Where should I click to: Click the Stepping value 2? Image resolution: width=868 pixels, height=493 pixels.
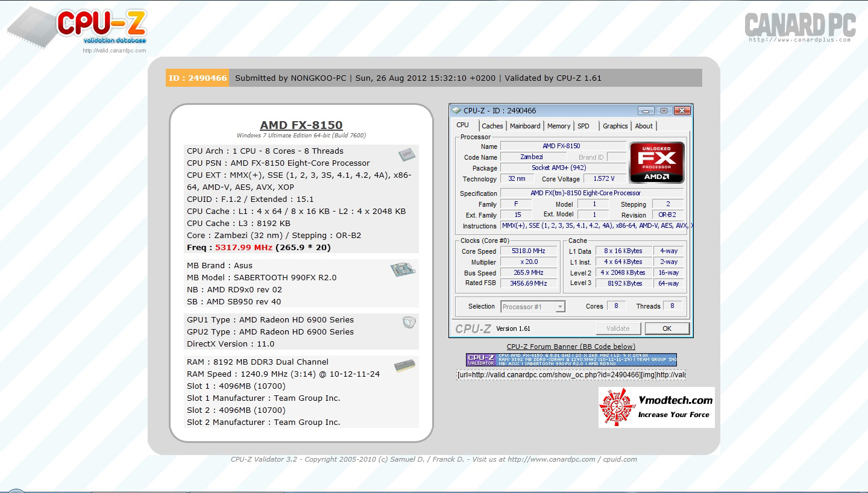pos(667,204)
